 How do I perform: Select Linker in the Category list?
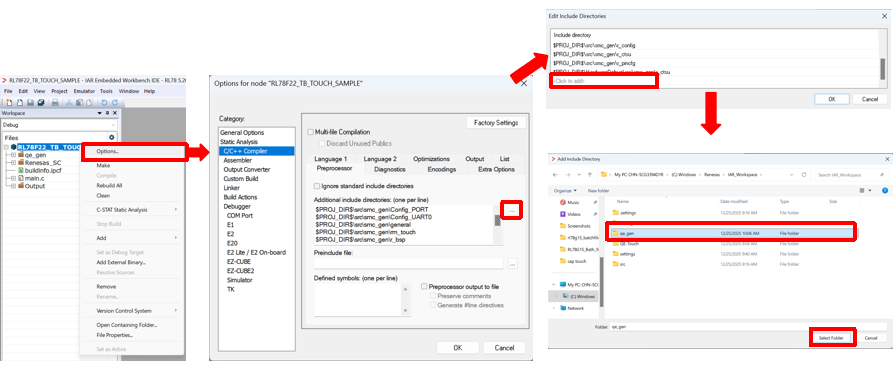(232, 187)
